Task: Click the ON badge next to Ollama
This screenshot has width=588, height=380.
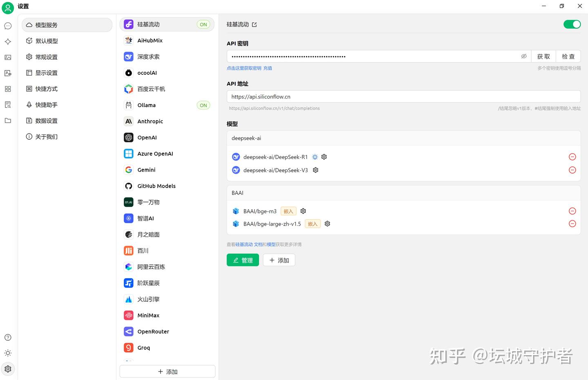Action: [x=203, y=105]
